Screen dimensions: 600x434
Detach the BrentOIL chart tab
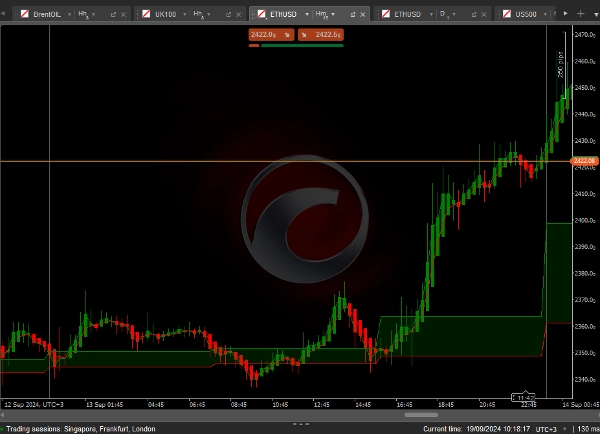[112, 15]
